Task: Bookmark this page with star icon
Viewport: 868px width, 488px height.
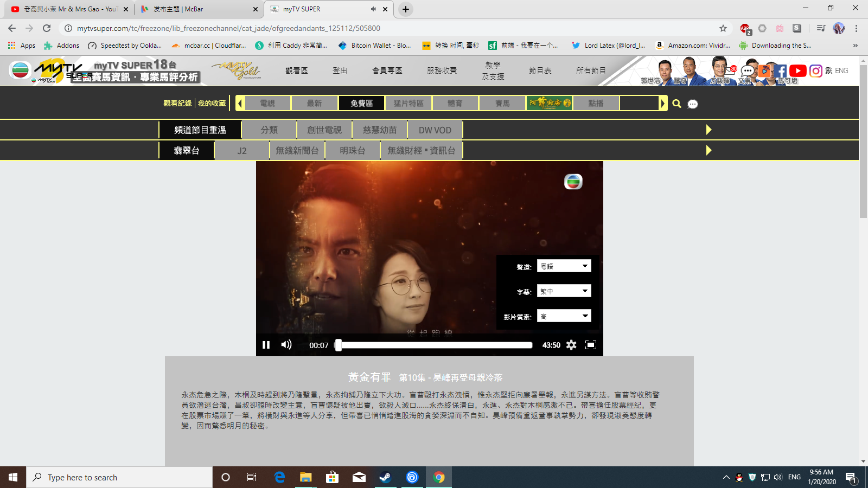Action: click(x=723, y=28)
